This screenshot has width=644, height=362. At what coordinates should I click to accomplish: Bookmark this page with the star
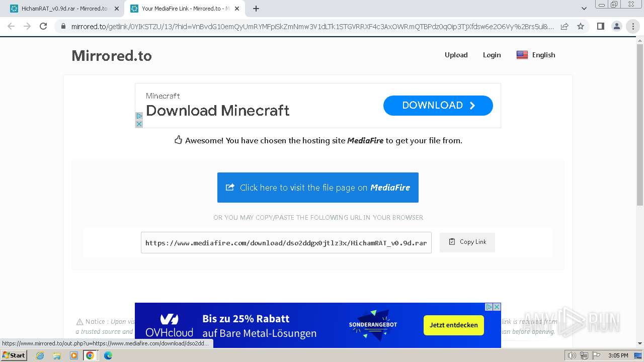(581, 26)
